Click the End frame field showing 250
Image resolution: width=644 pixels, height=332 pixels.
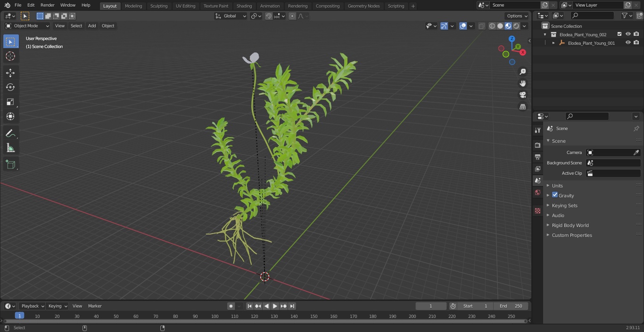click(x=511, y=306)
